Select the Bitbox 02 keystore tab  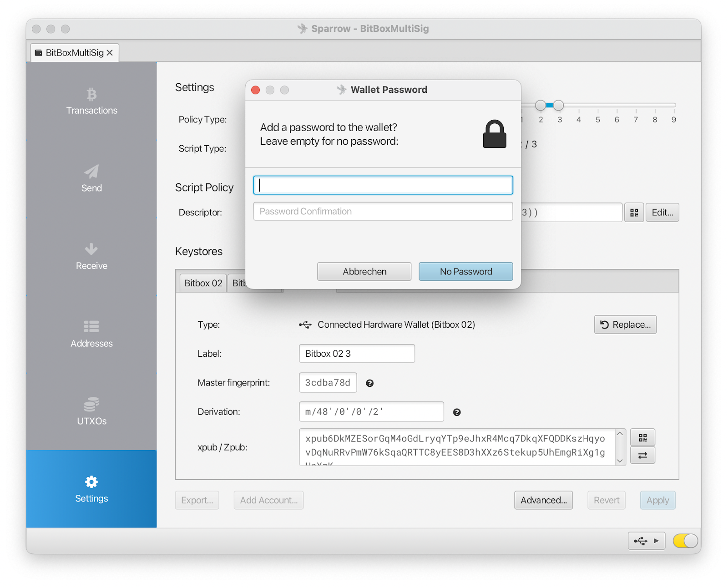click(x=203, y=283)
